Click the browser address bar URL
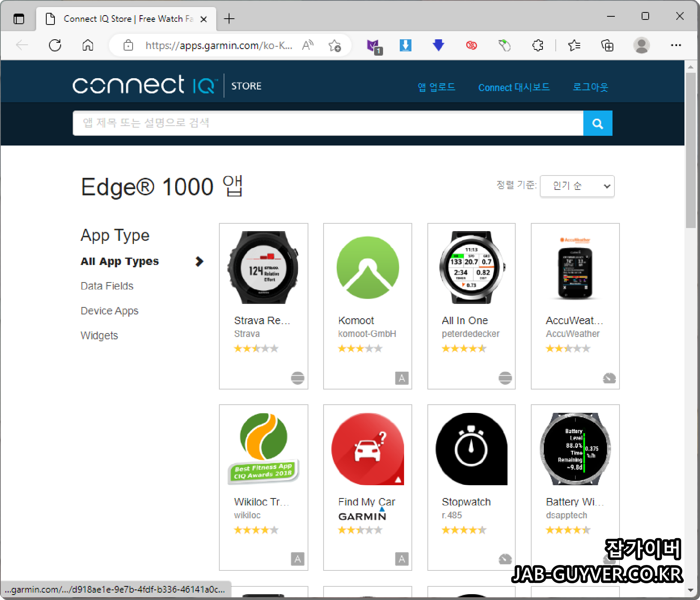Viewport: 700px width, 600px height. click(x=219, y=46)
